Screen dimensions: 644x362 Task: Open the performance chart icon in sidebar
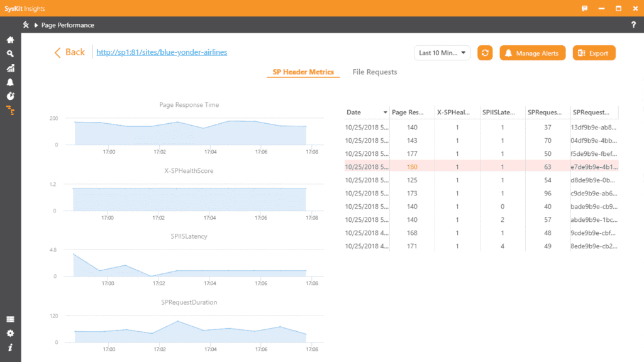click(10, 68)
